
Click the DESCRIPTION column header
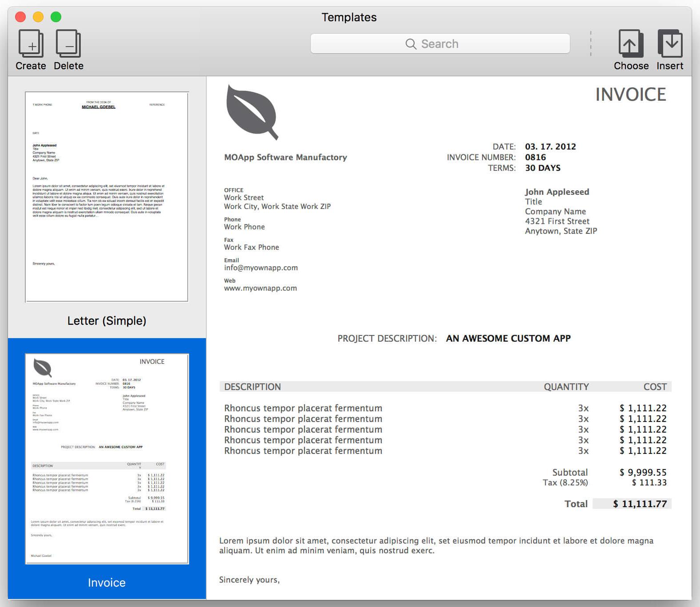click(x=253, y=387)
